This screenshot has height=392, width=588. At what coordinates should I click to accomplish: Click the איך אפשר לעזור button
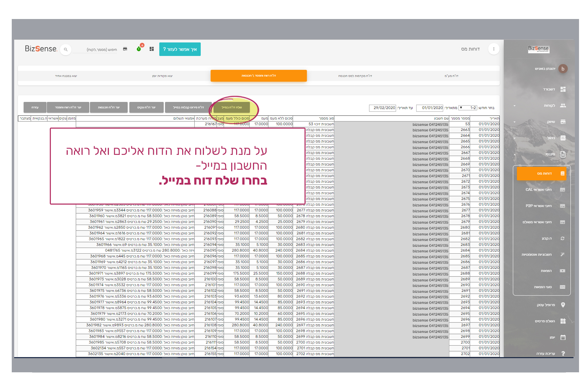pos(180,49)
